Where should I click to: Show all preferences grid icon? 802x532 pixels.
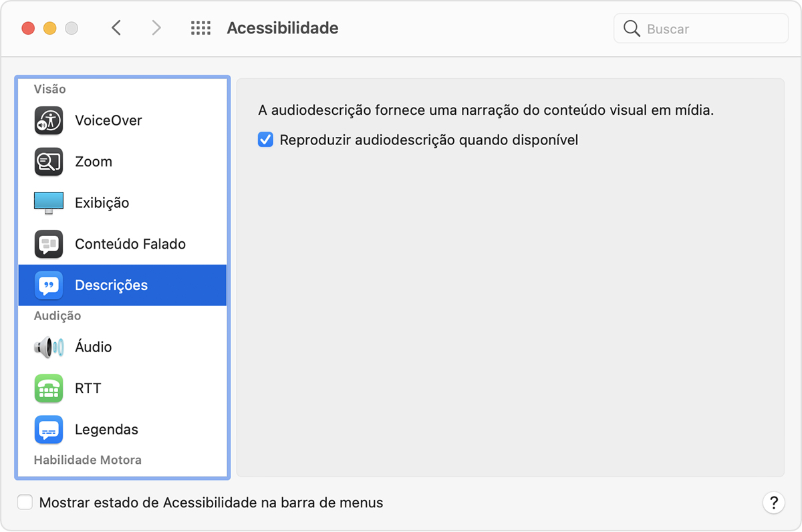(200, 28)
